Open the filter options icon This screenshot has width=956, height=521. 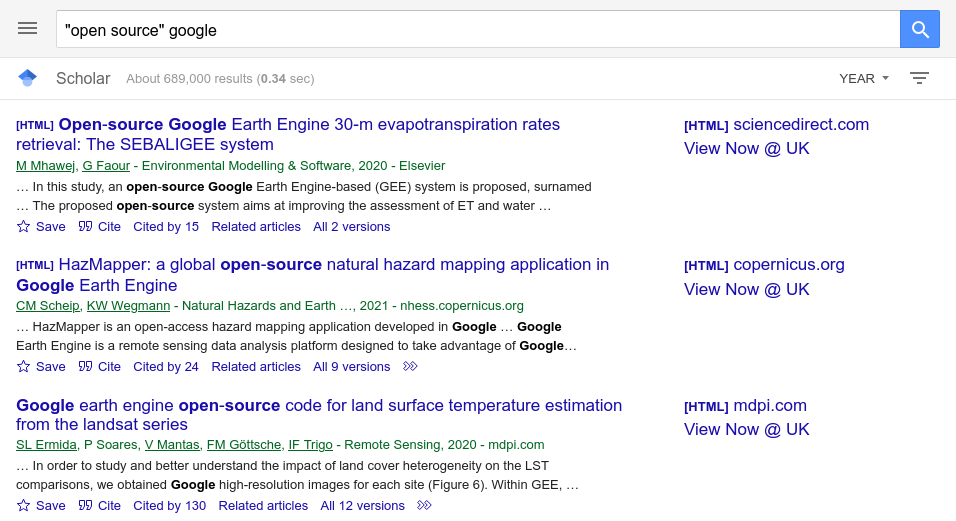coord(919,78)
